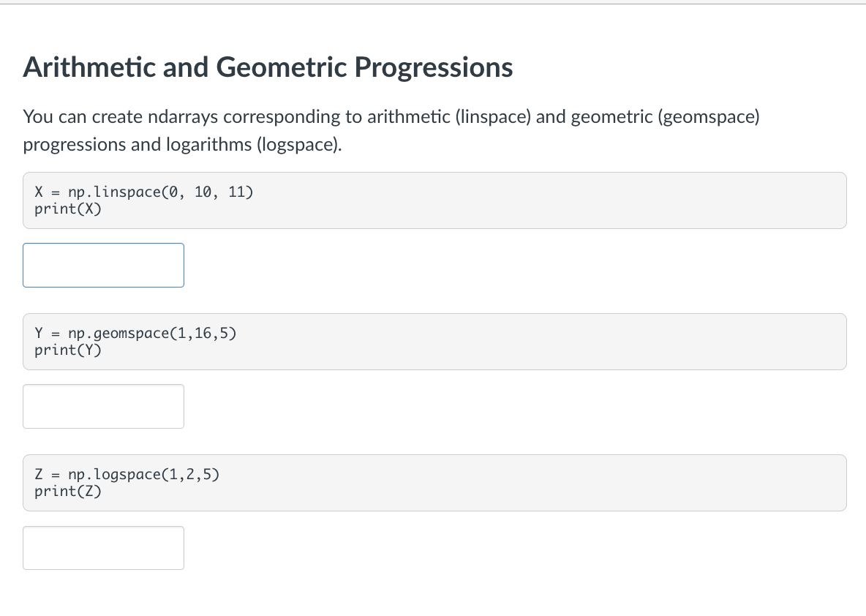The image size is (866, 616).
Task: Click the variable X in the first code block
Action: point(39,192)
